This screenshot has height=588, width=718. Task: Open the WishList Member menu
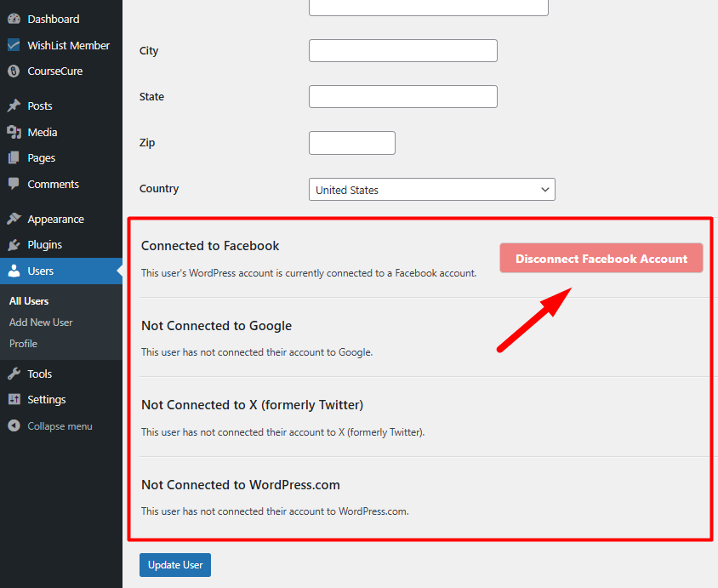coord(69,45)
